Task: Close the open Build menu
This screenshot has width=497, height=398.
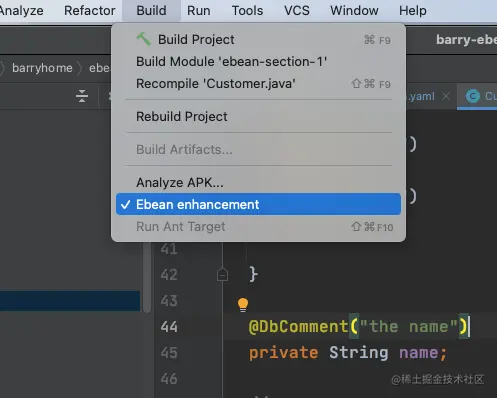Action: point(151,11)
